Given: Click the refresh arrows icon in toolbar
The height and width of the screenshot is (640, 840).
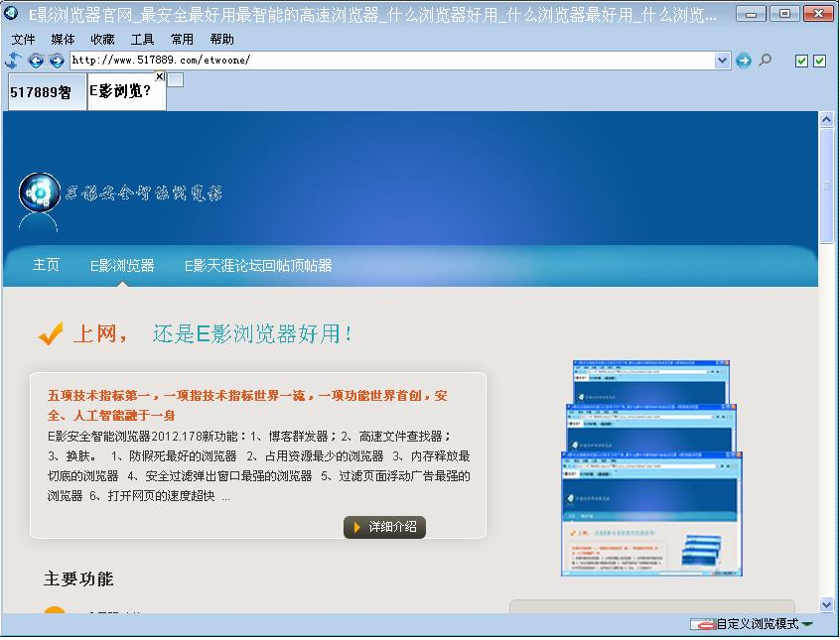Looking at the screenshot, I should click(13, 60).
